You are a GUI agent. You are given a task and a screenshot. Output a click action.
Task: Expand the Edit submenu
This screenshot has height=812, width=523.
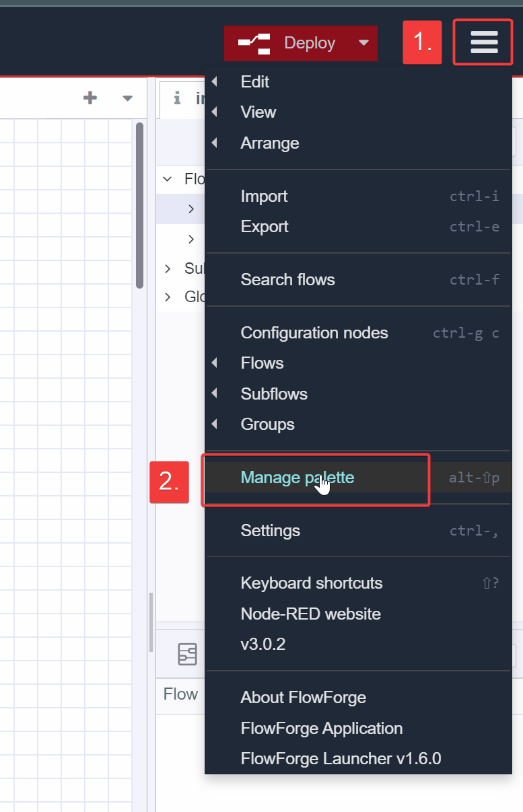(255, 81)
